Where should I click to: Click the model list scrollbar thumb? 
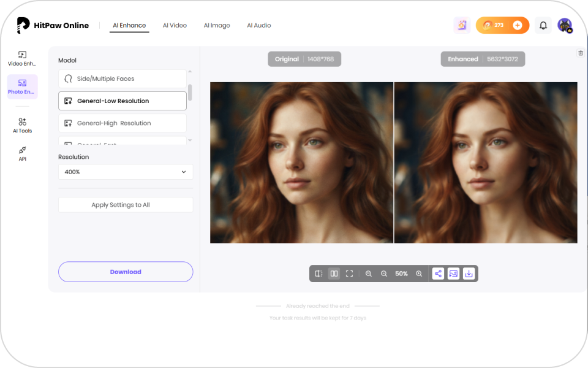[x=190, y=93]
